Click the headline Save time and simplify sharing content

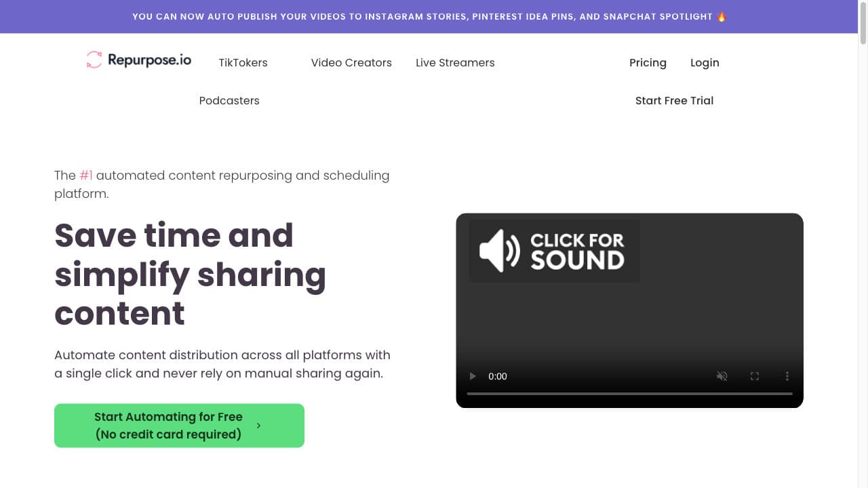[x=190, y=274]
